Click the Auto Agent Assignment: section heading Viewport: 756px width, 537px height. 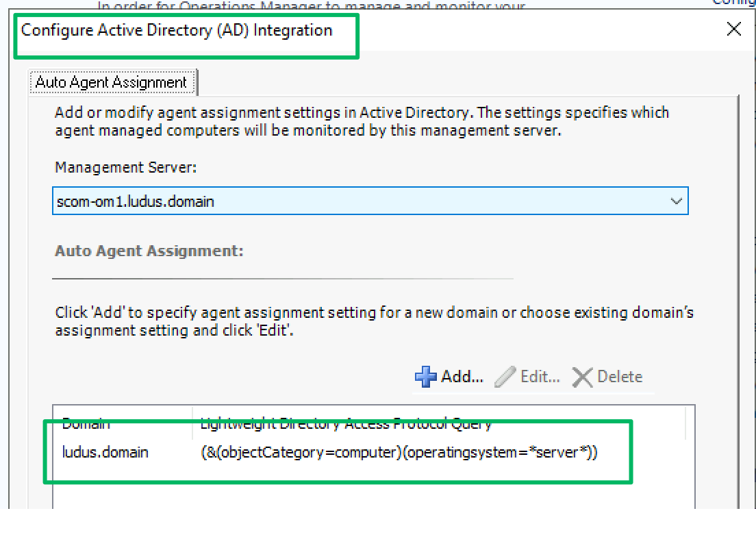tap(149, 251)
